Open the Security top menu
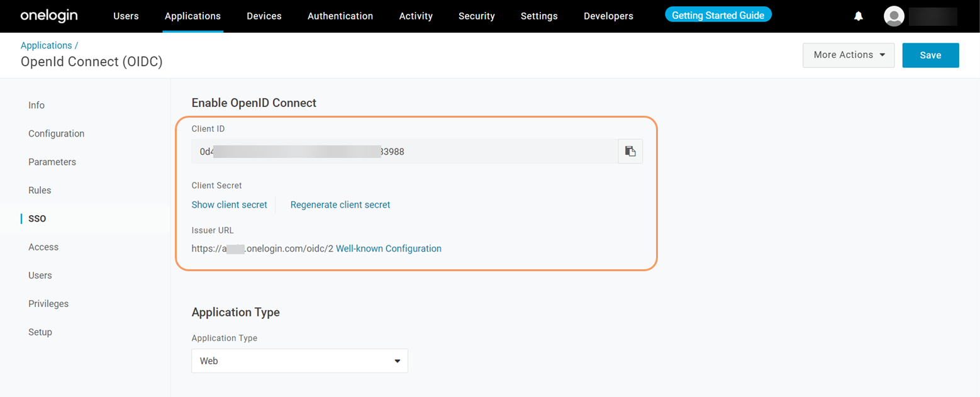980x397 pixels. [477, 16]
